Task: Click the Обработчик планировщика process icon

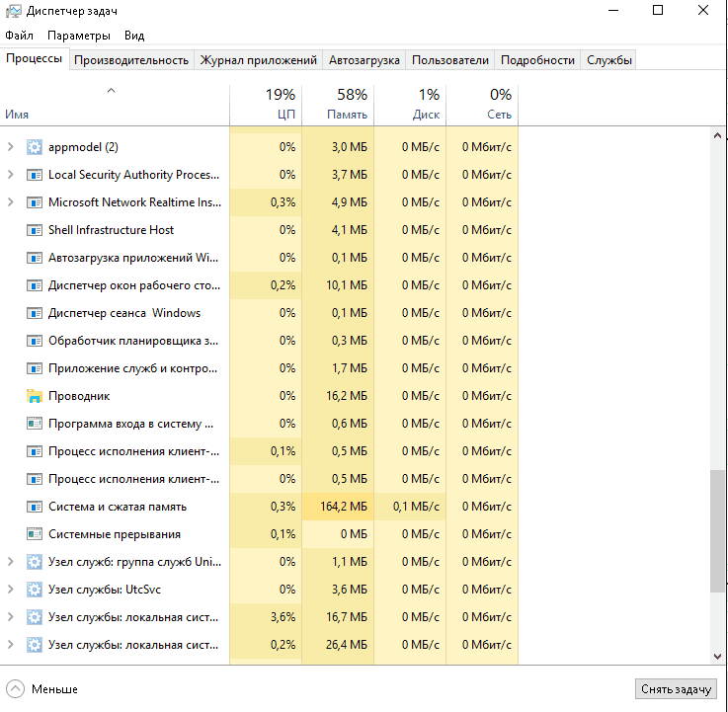Action: click(35, 341)
